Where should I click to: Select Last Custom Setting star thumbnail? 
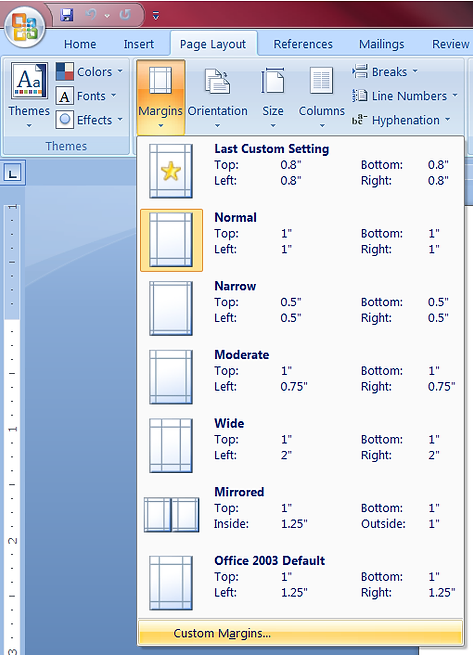171,171
